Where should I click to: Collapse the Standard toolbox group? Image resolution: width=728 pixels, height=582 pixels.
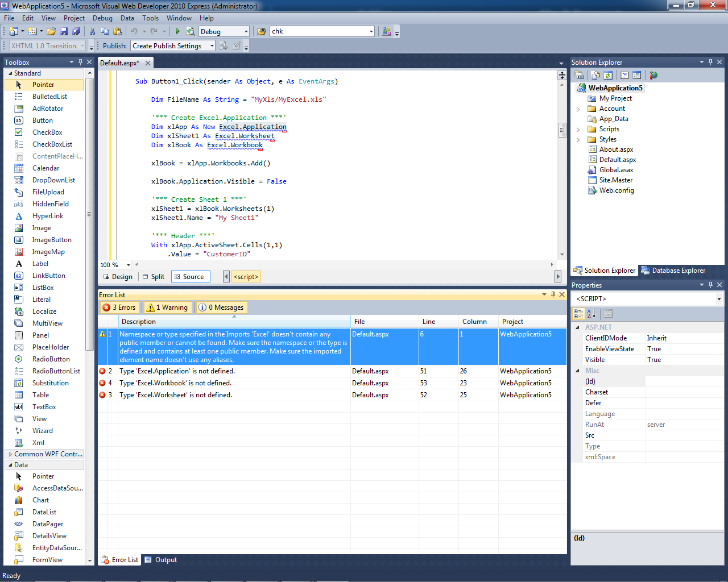(x=10, y=73)
